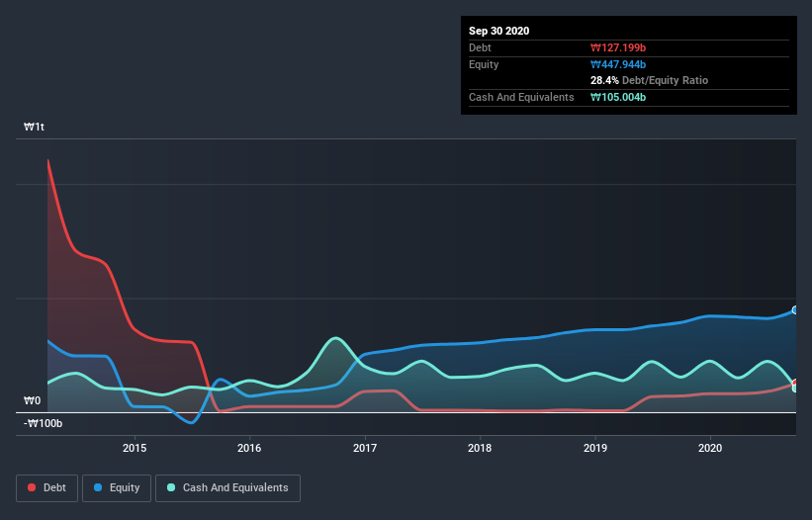This screenshot has width=812, height=520.
Task: Toggle the Equity series legend button
Action: pyautogui.click(x=117, y=488)
